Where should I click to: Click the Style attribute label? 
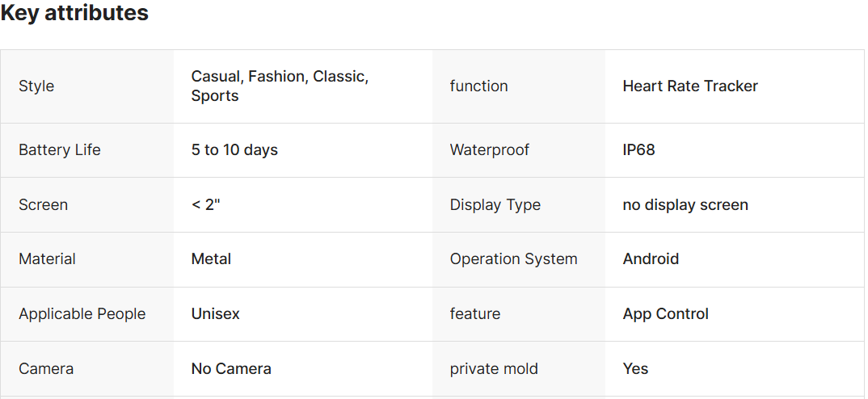[36, 86]
